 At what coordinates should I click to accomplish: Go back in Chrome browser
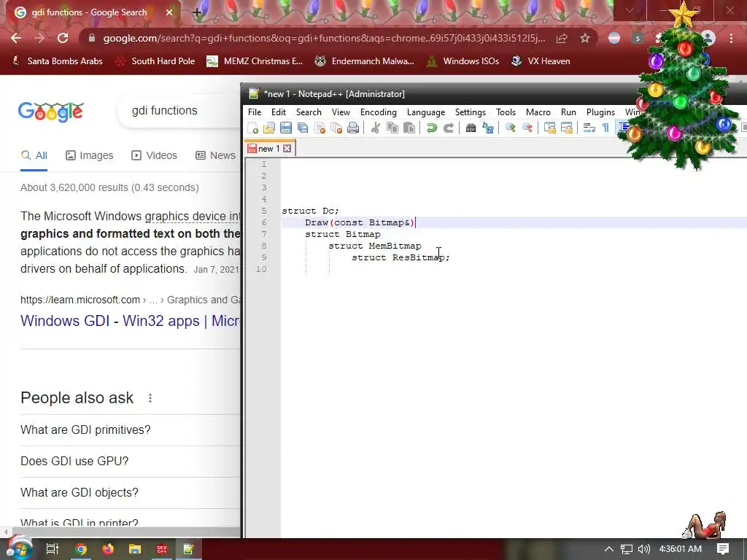[16, 38]
